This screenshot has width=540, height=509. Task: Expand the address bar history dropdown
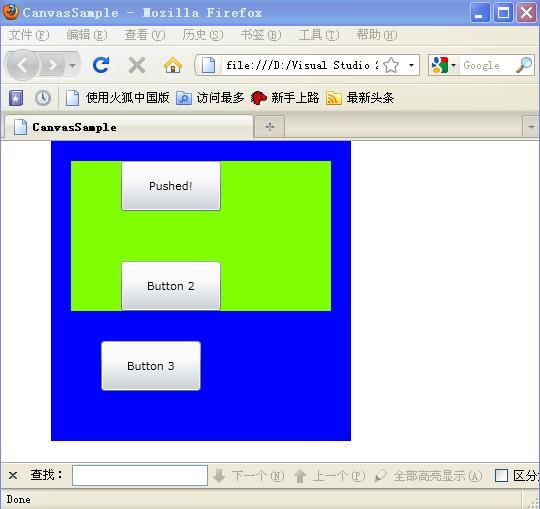point(411,65)
